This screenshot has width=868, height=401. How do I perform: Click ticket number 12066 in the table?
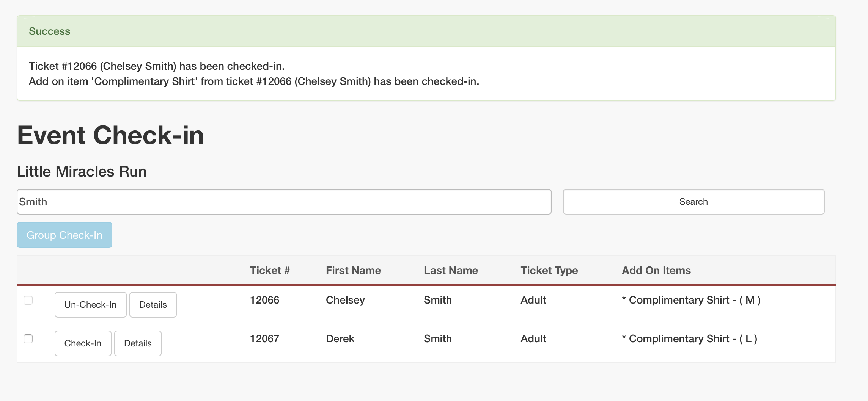(264, 300)
